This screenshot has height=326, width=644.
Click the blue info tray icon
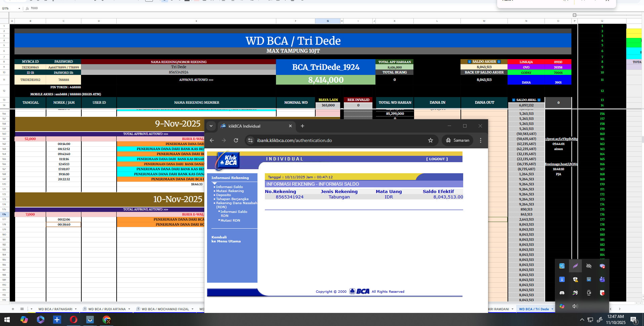[562, 279]
